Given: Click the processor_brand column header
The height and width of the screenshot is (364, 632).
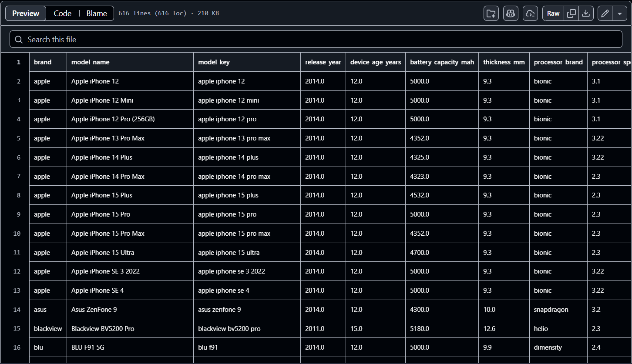Looking at the screenshot, I should pos(558,62).
